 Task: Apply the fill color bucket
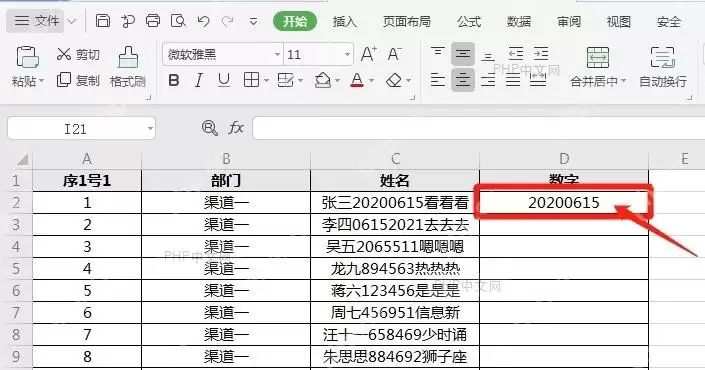[x=323, y=80]
